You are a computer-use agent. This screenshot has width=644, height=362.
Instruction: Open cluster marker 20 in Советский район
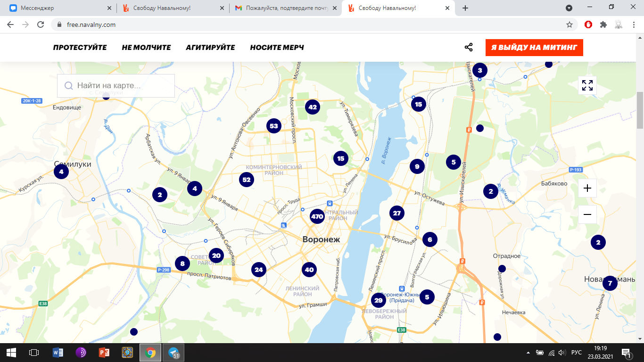[x=216, y=256]
